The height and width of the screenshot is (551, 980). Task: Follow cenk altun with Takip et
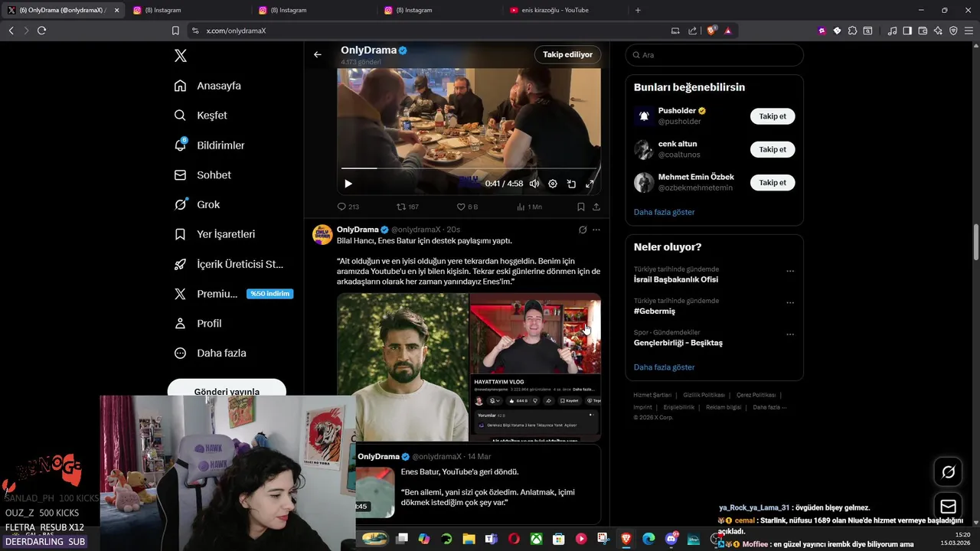(773, 149)
